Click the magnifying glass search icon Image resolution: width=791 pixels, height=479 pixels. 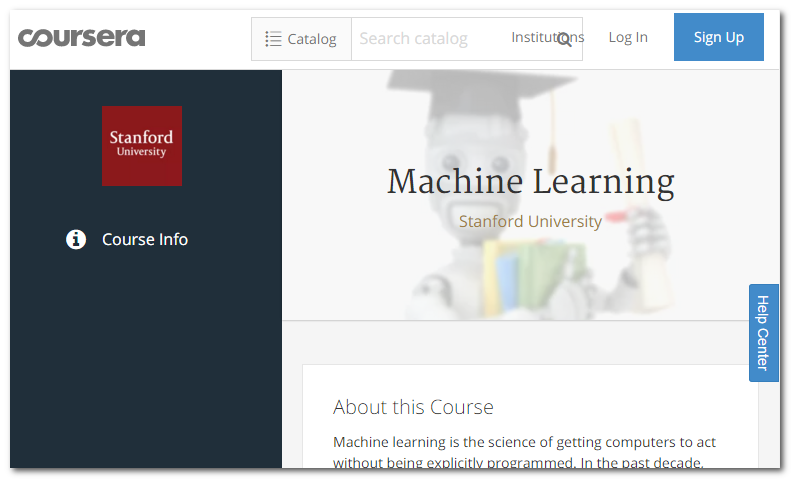(x=564, y=39)
